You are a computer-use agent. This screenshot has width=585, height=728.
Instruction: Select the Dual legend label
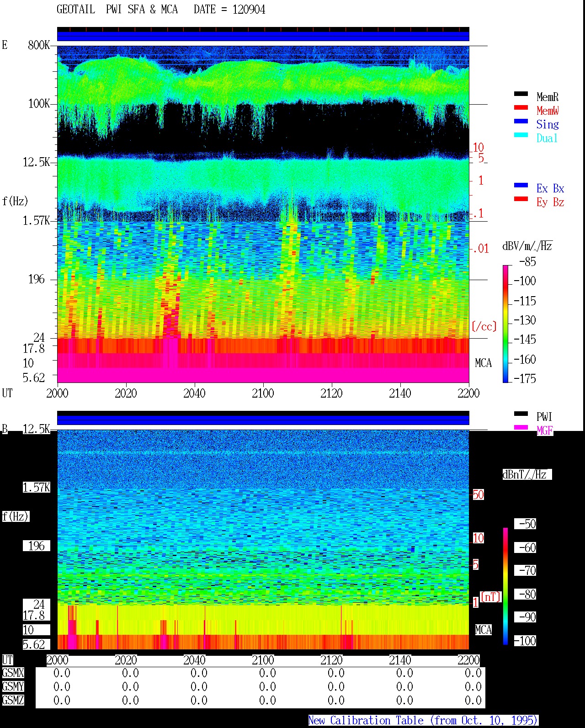click(547, 138)
